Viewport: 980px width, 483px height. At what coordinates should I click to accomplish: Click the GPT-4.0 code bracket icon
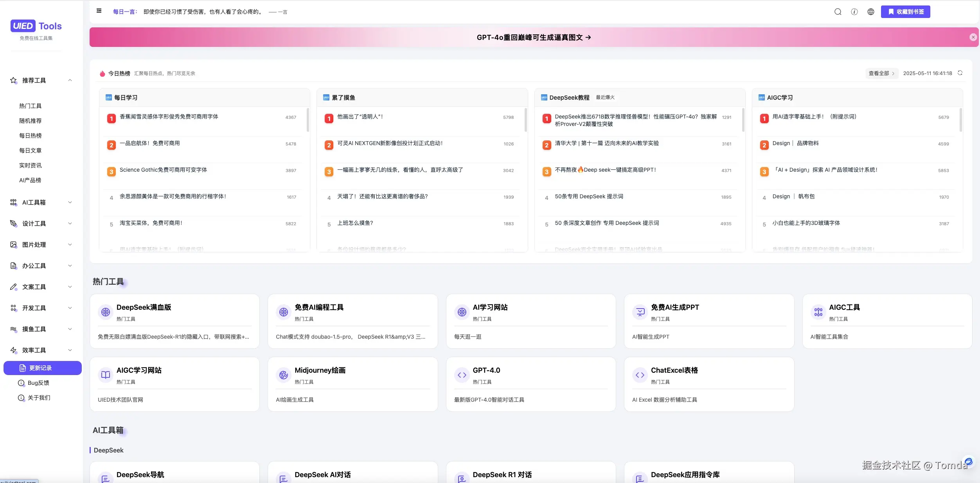(462, 375)
